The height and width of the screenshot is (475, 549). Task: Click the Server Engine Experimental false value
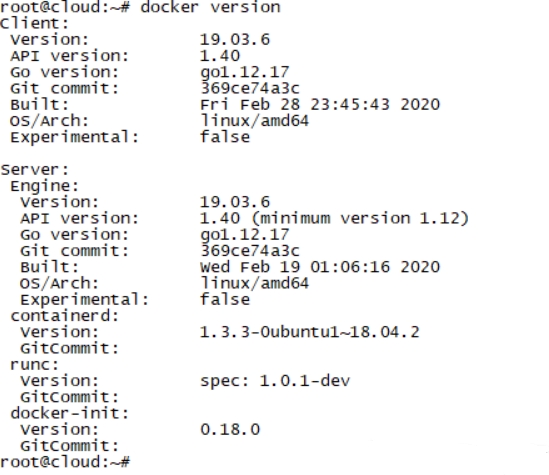(225, 300)
